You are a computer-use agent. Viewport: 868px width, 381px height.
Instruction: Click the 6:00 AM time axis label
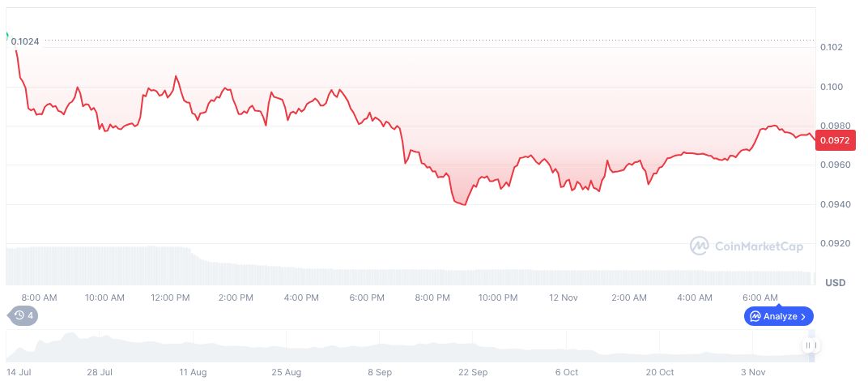[x=760, y=298]
